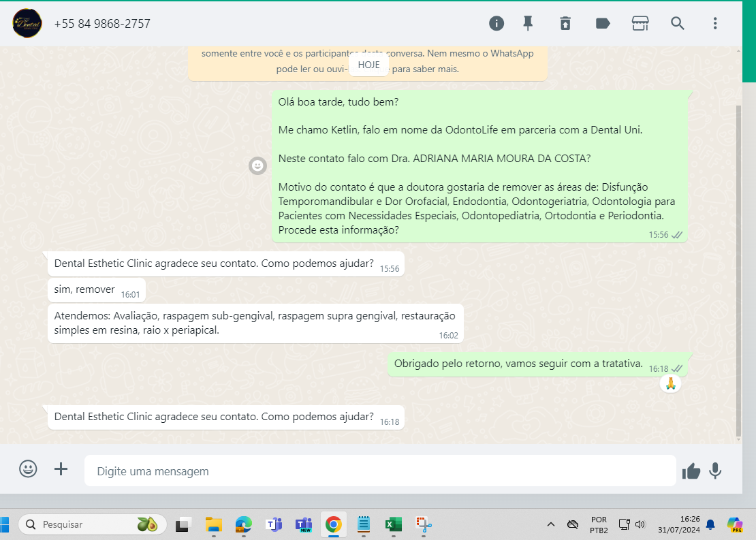
Task: Focus the 'Digite uma mensagem' input field
Action: tap(380, 471)
